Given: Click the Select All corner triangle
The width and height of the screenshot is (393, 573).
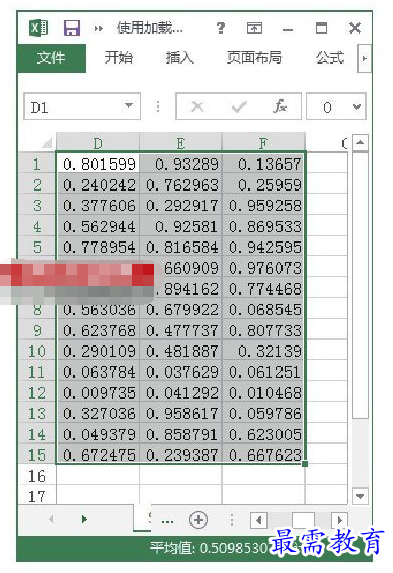Looking at the screenshot, I should pyautogui.click(x=47, y=143).
